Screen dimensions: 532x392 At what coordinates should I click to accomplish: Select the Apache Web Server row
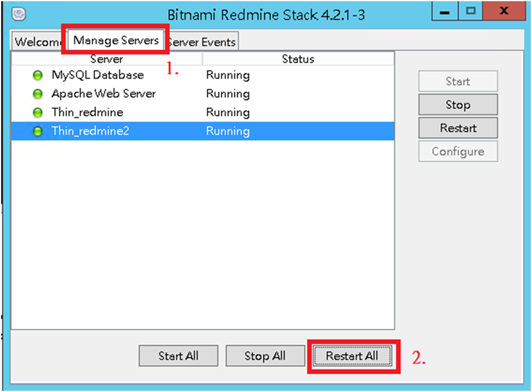(203, 94)
